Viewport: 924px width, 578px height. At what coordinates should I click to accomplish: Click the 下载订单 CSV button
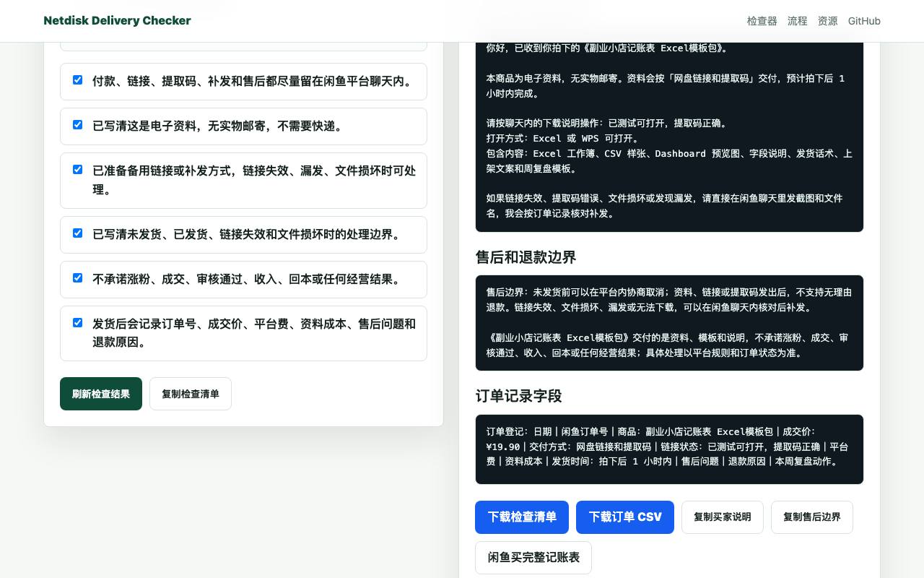(x=625, y=517)
